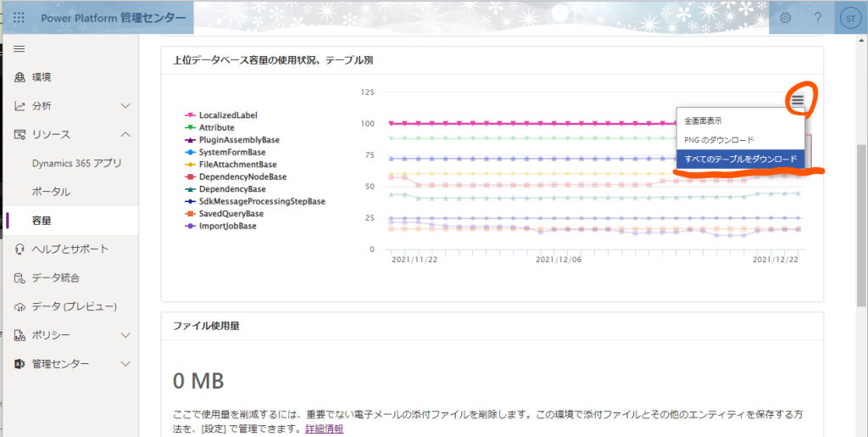This screenshot has width=868, height=437.
Task: Click the 管理センター admin icon
Action: [x=19, y=364]
